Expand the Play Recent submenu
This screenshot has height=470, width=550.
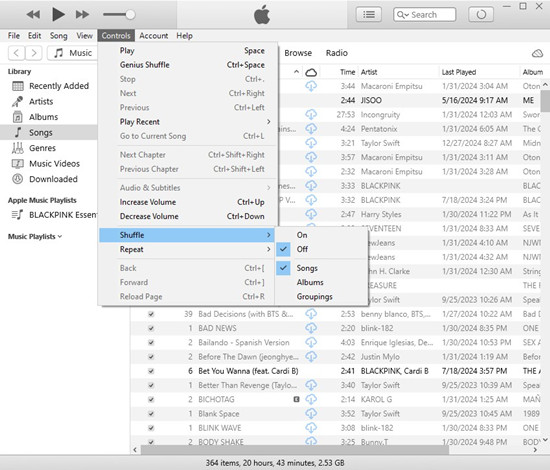188,122
